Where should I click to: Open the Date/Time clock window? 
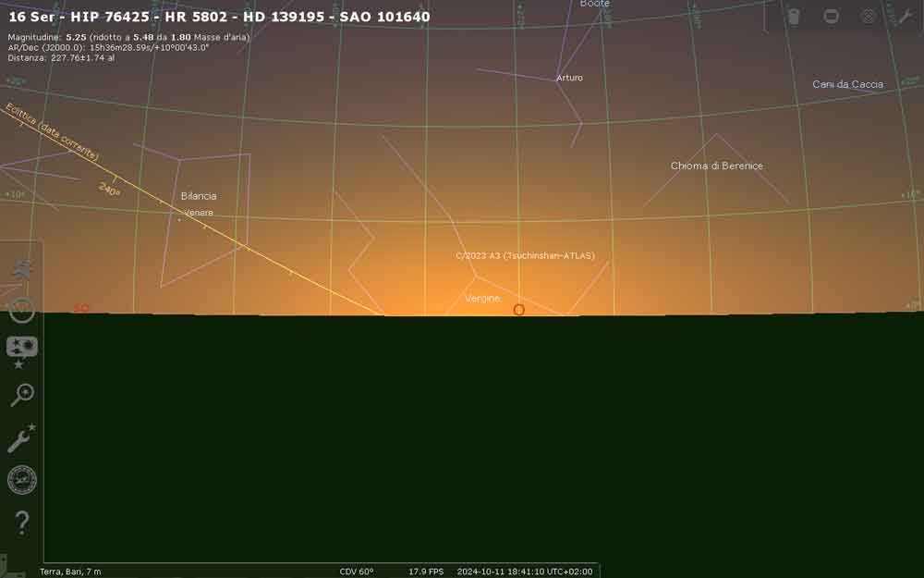coord(21,311)
